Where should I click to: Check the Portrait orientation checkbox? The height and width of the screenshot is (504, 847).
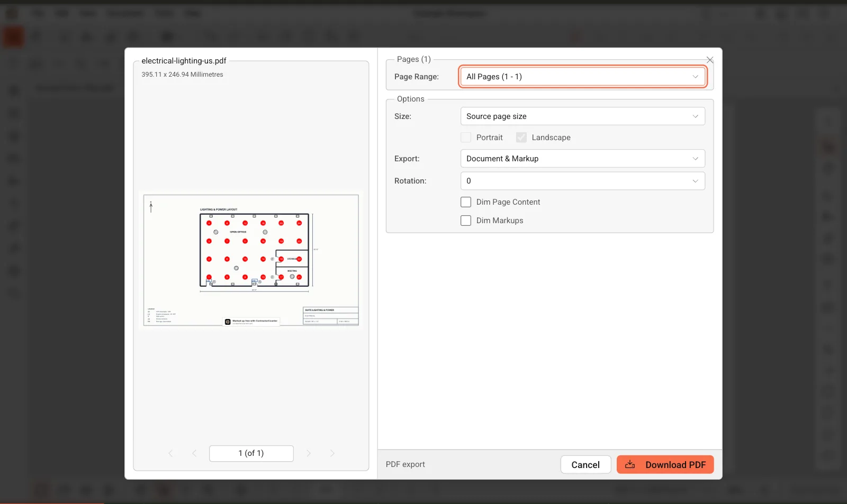[x=466, y=138]
